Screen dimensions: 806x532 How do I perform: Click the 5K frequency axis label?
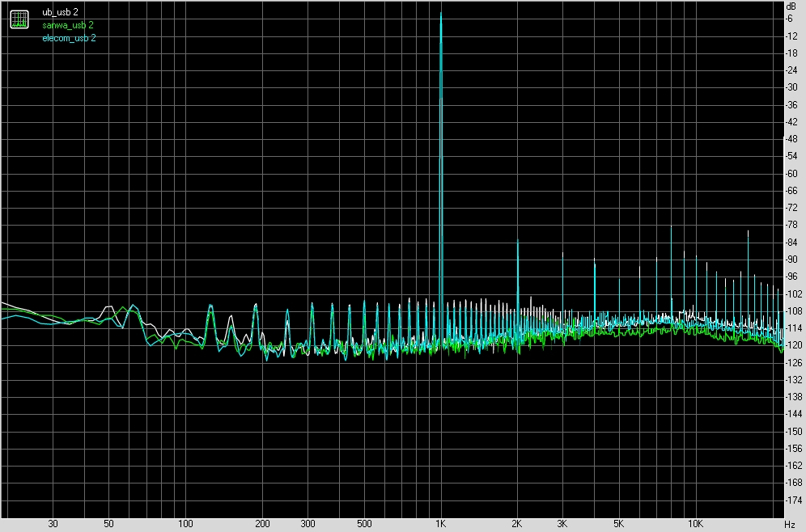[618, 524]
